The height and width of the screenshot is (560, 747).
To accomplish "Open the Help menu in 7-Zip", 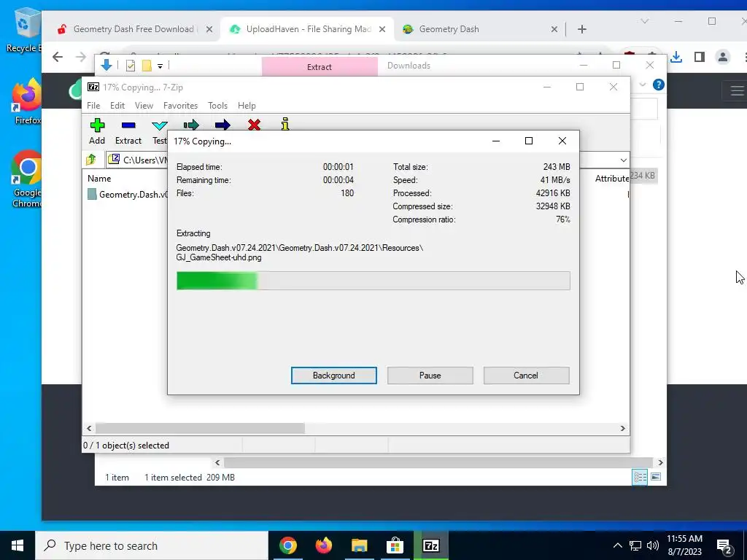I will [x=247, y=106].
